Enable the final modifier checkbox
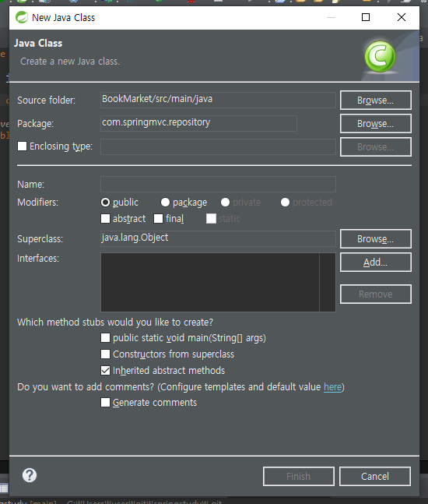The width and height of the screenshot is (428, 504). click(x=158, y=219)
